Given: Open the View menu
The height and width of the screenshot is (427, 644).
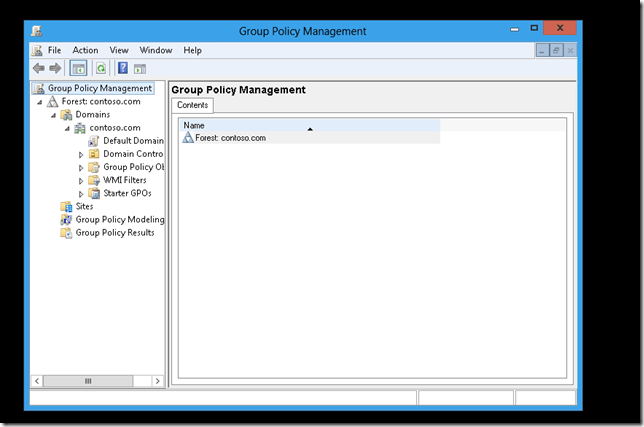Looking at the screenshot, I should [x=119, y=50].
